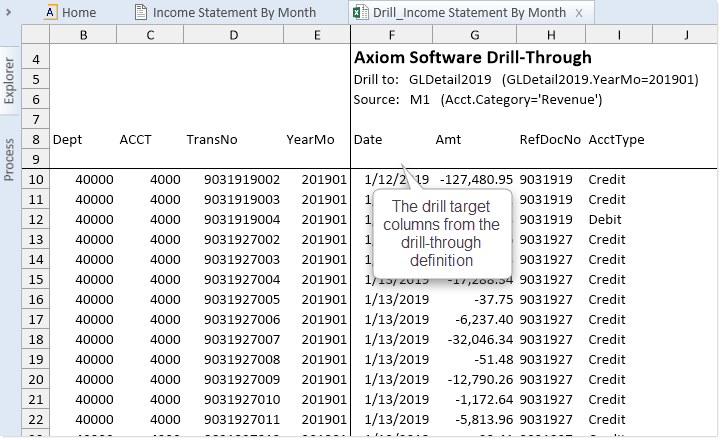Click the GLDetail2019.YearMo=201901 filter text
This screenshot has width=721, height=440.
coord(600,80)
